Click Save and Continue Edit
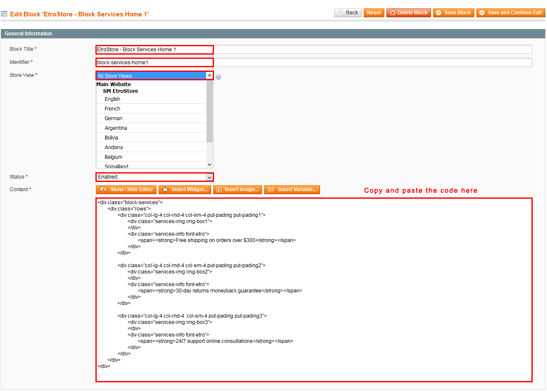The image size is (547, 392). click(510, 13)
